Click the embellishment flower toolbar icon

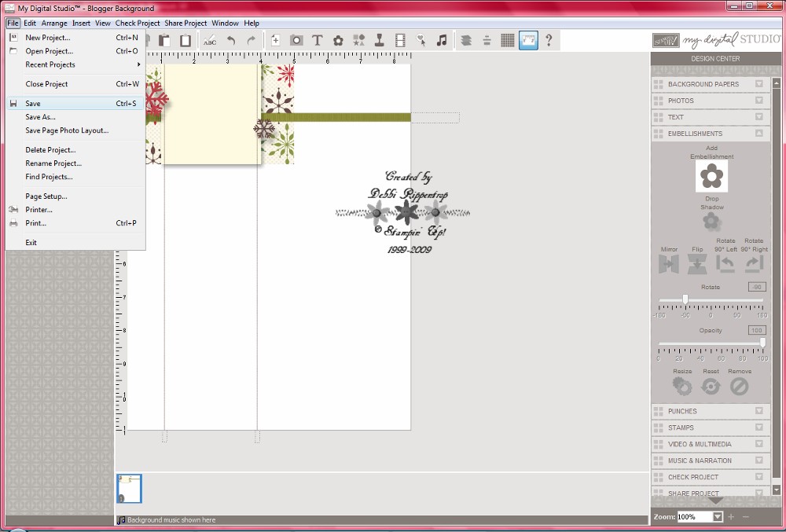[338, 41]
